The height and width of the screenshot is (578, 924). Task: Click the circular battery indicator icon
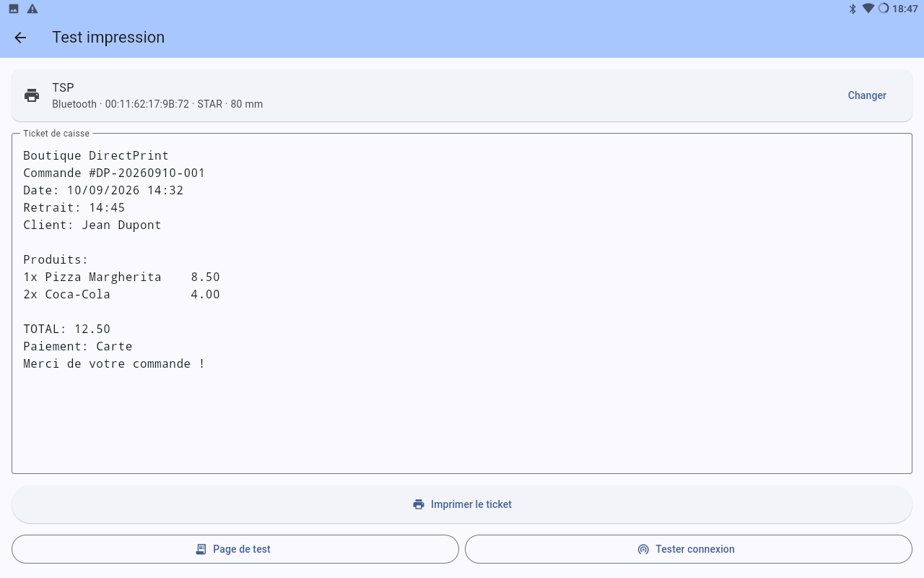coord(884,9)
